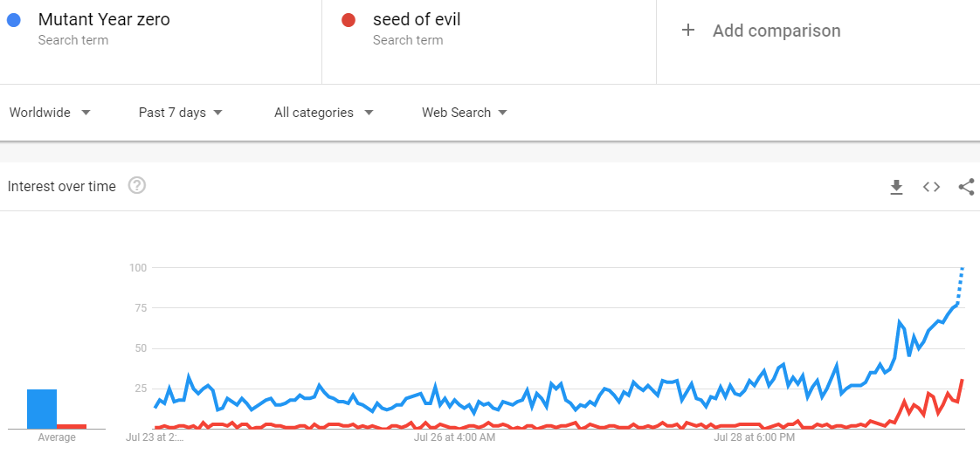The width and height of the screenshot is (980, 461).
Task: Select the dotted blue peak near 100
Action: tap(960, 285)
